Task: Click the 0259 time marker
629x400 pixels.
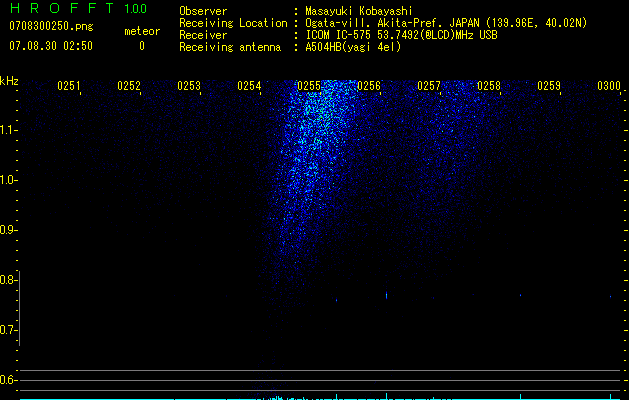Action: 549,86
